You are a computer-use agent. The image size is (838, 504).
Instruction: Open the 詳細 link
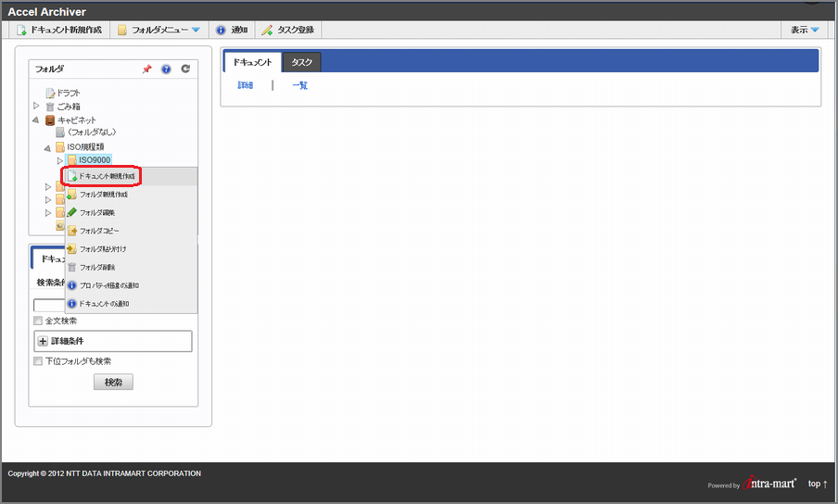[x=246, y=85]
